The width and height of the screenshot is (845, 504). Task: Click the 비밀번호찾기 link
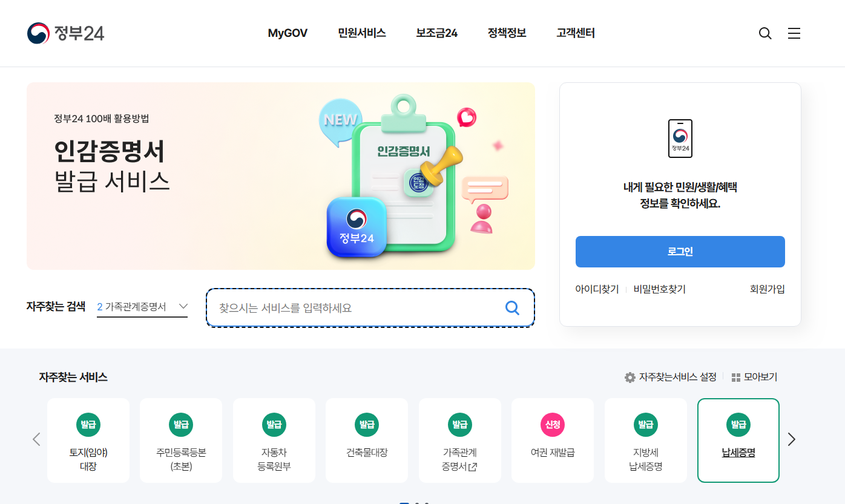pyautogui.click(x=660, y=289)
